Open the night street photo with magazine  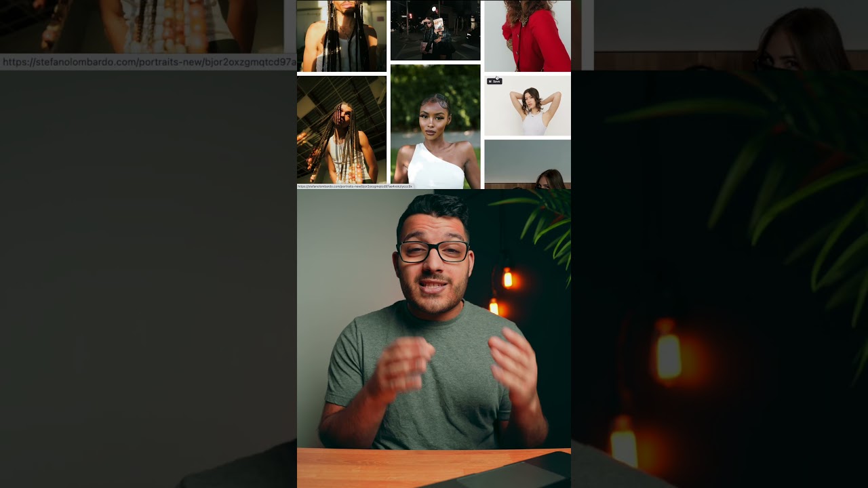point(435,30)
